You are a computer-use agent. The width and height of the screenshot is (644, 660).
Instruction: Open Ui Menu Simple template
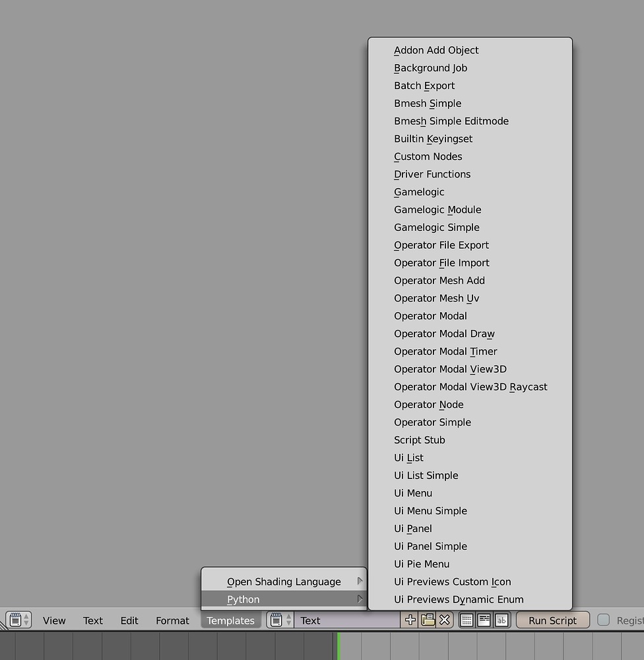coord(470,510)
